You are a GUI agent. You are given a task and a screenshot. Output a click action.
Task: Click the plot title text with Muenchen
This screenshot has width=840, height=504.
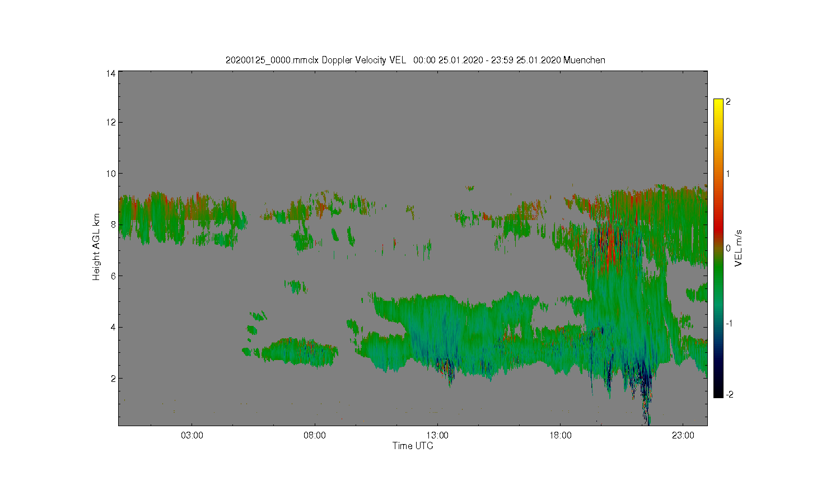pyautogui.click(x=415, y=60)
